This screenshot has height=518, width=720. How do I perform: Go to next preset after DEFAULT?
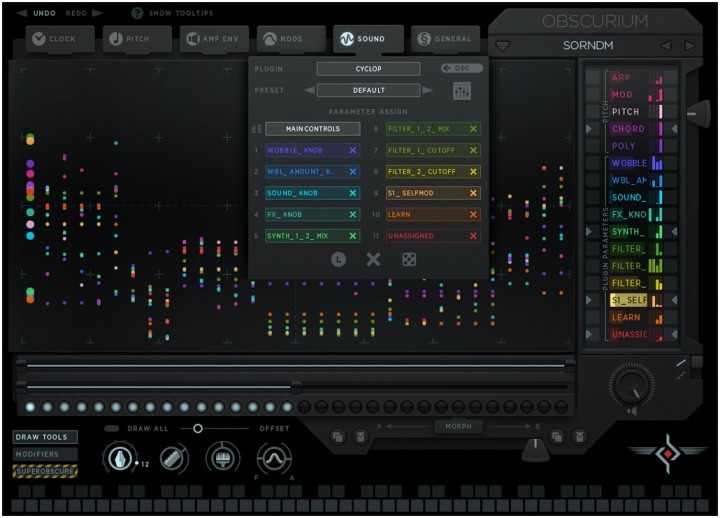click(428, 90)
